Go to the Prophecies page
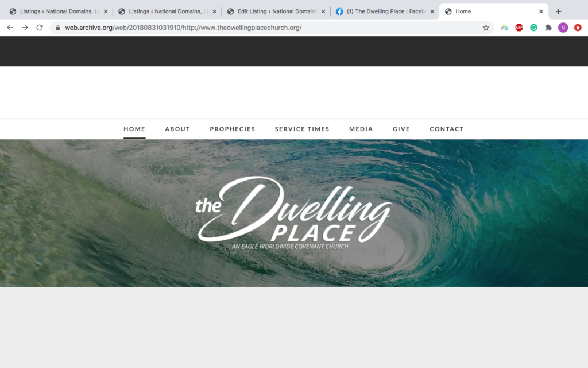588x368 pixels. coord(233,129)
